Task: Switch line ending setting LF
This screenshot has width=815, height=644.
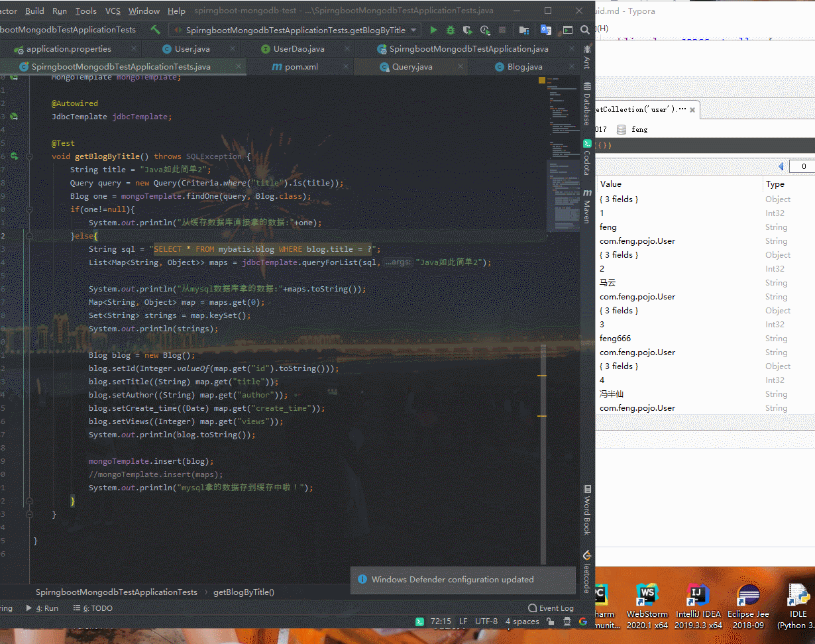Action: [463, 621]
